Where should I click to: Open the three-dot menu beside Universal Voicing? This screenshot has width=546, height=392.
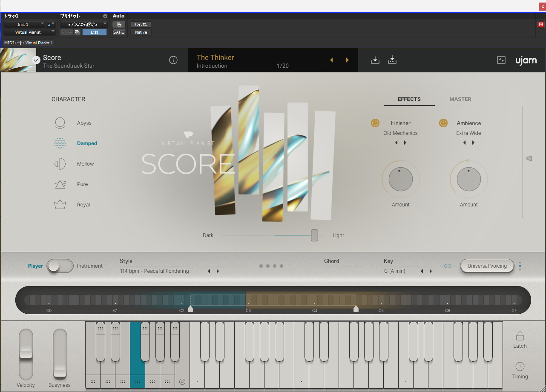[520, 266]
